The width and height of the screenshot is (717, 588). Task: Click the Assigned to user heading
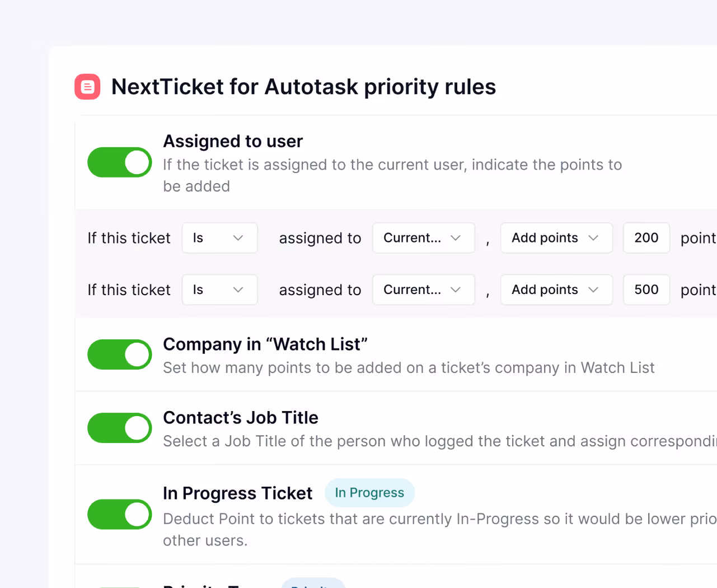233,141
